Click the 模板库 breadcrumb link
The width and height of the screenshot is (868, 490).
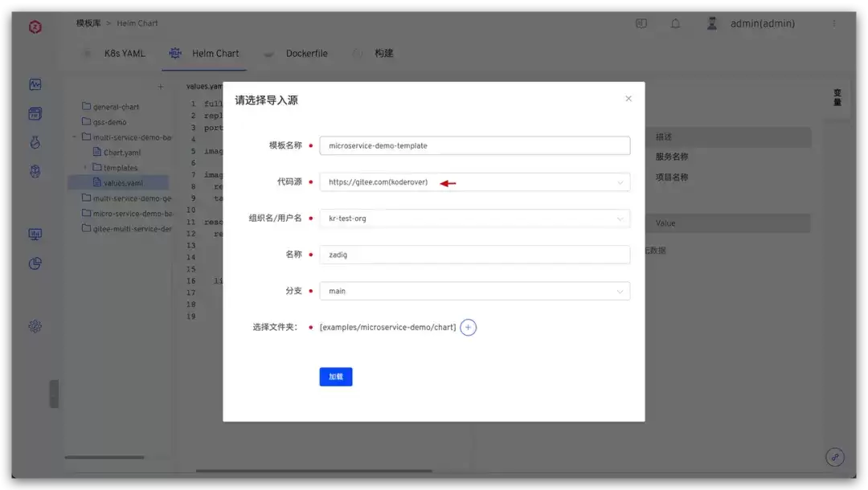pos(88,23)
